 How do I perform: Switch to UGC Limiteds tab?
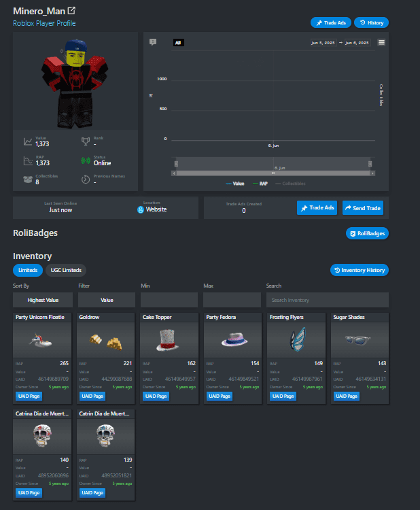click(x=66, y=270)
